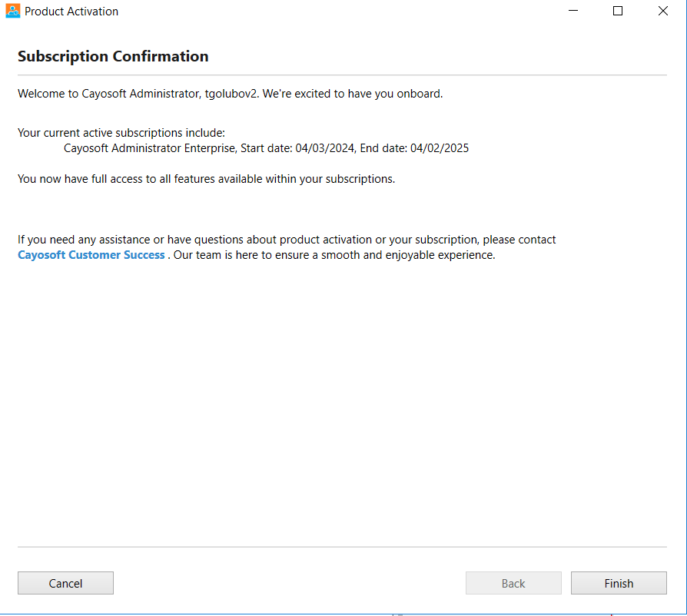Click the Cancel button
This screenshot has height=616, width=687.
66,583
